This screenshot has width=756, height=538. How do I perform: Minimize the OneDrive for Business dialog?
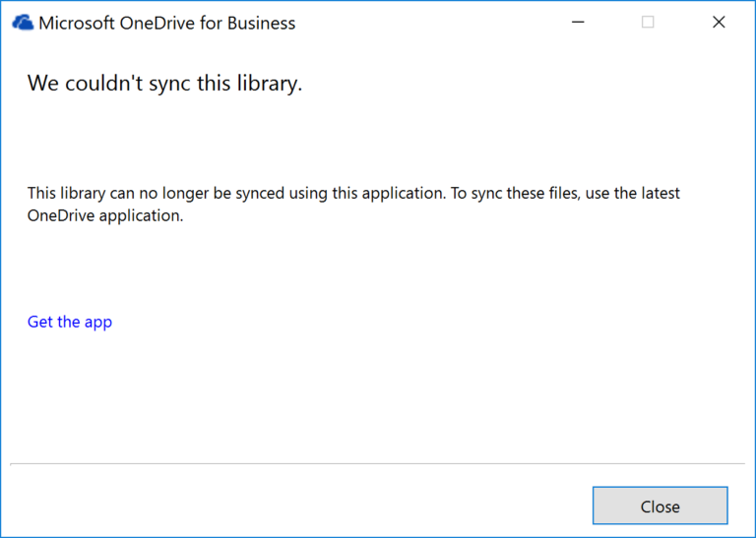578,23
